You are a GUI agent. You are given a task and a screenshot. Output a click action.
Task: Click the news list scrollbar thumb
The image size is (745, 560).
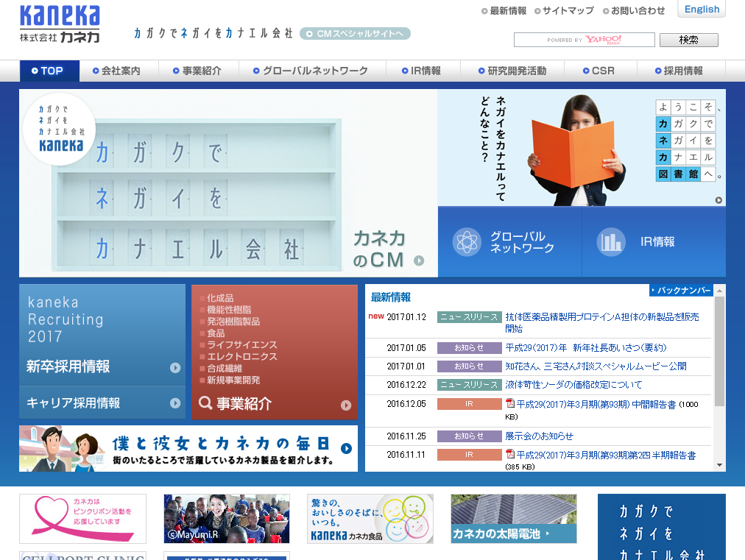click(719, 352)
